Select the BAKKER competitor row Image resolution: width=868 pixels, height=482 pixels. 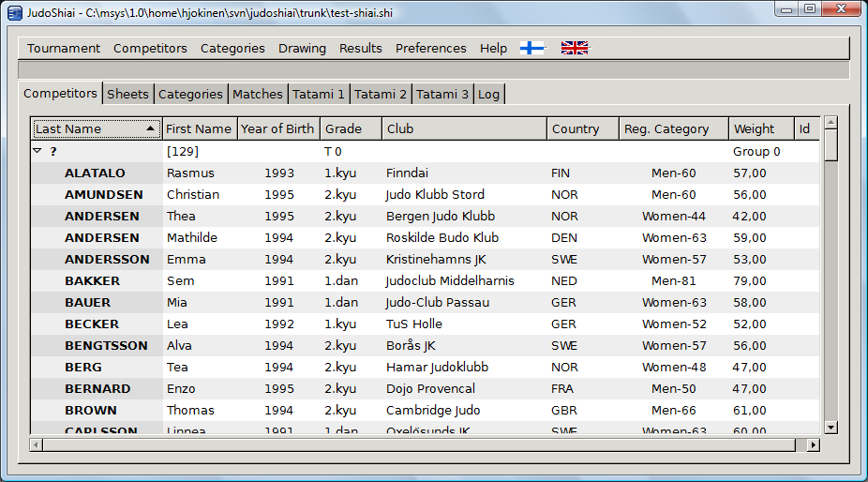[x=92, y=280]
